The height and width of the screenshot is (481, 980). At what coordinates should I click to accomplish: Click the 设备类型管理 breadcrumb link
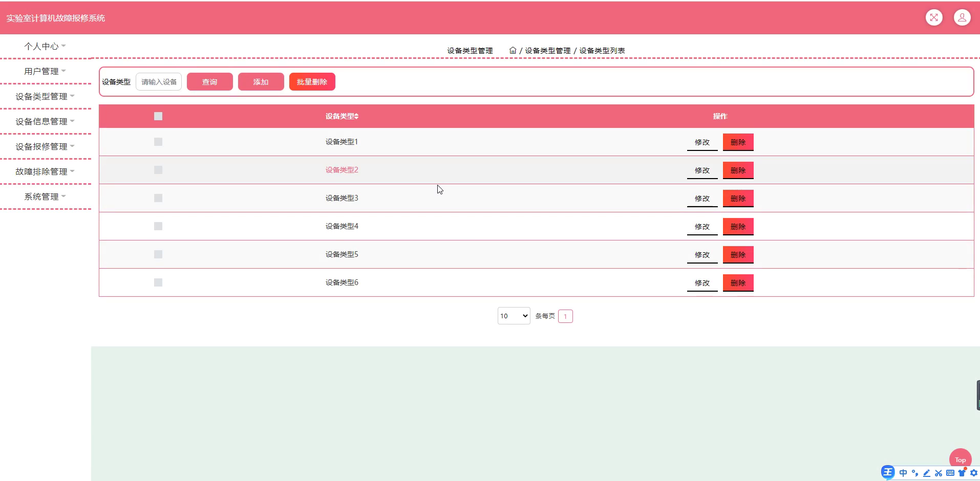(x=548, y=51)
